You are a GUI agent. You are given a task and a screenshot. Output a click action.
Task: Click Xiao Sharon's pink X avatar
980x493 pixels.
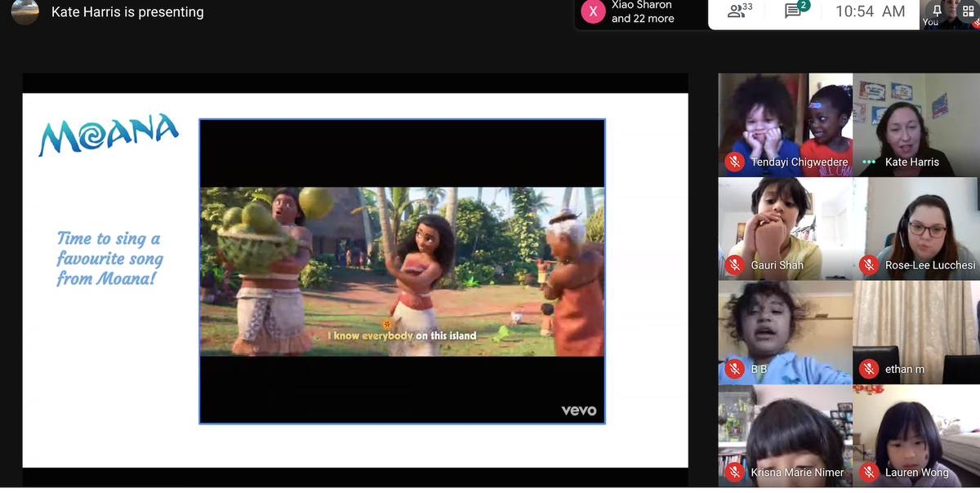[593, 11]
